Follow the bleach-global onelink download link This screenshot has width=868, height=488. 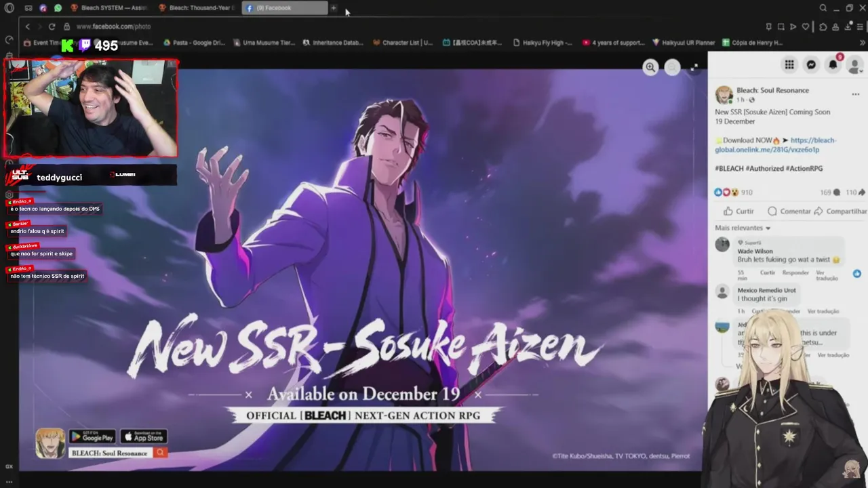(776, 145)
